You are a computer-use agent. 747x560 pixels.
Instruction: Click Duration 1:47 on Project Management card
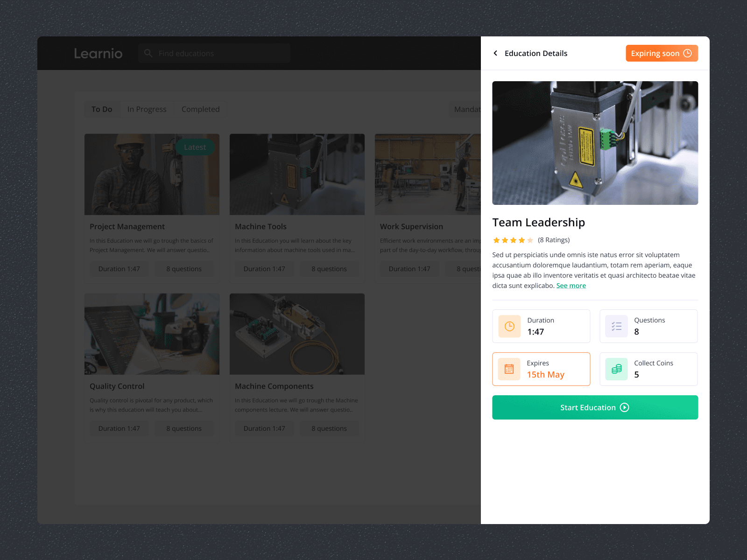click(119, 269)
